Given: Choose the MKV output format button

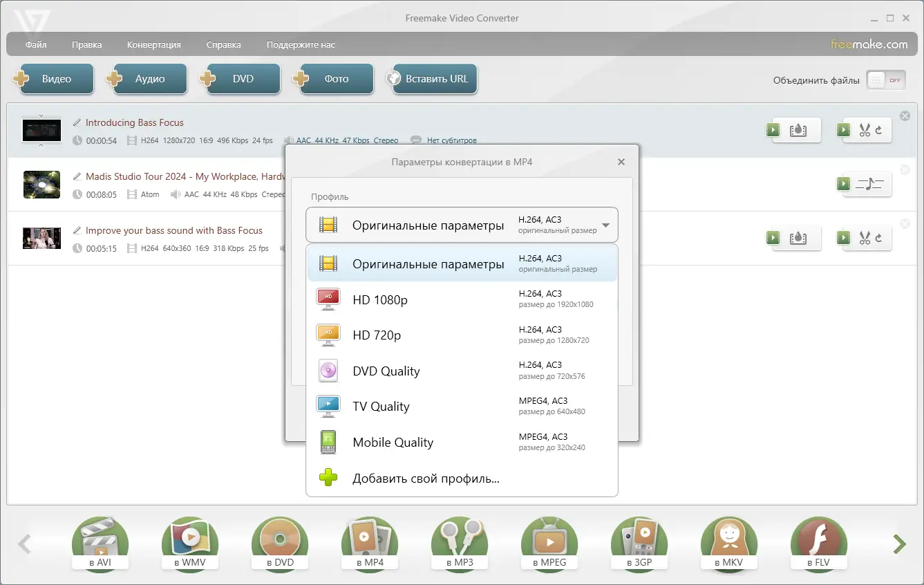Looking at the screenshot, I should pyautogui.click(x=729, y=544).
